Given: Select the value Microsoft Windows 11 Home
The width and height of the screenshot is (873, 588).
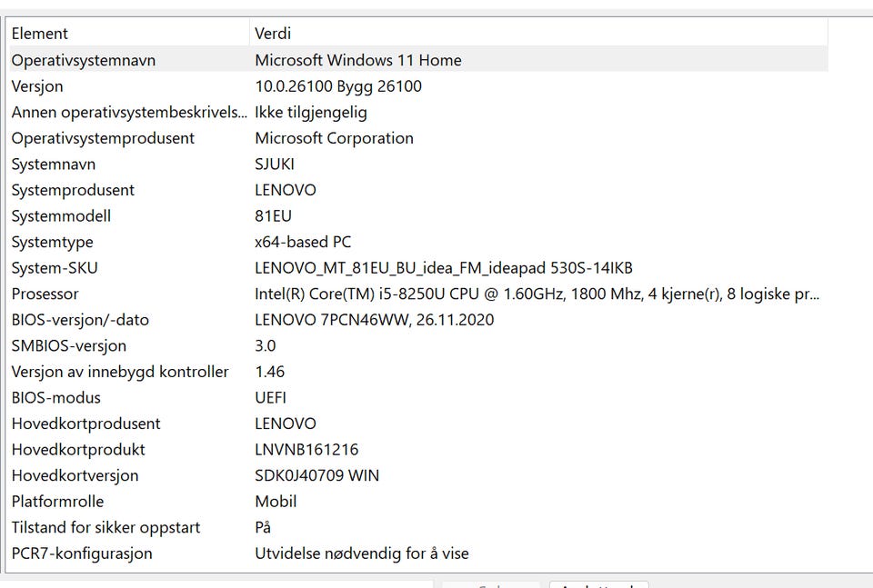Looking at the screenshot, I should click(x=358, y=60).
